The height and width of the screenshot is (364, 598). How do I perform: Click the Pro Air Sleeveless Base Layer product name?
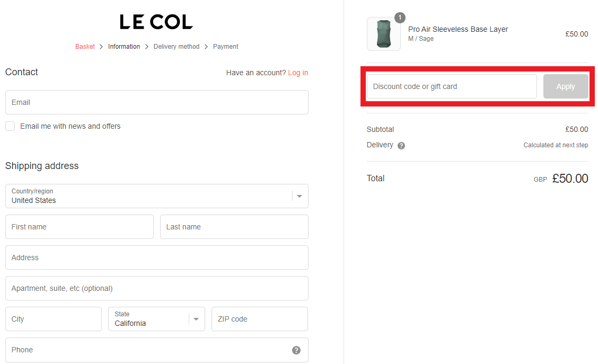(458, 29)
